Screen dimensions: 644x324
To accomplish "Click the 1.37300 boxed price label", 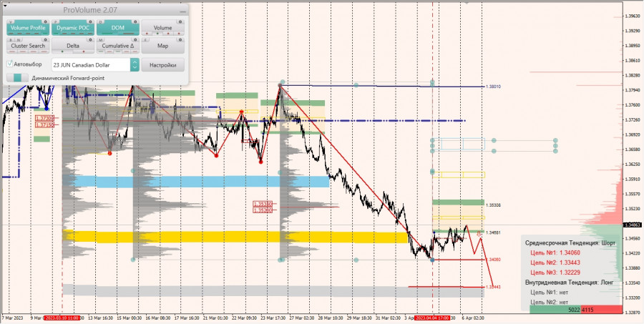I will point(45,118).
